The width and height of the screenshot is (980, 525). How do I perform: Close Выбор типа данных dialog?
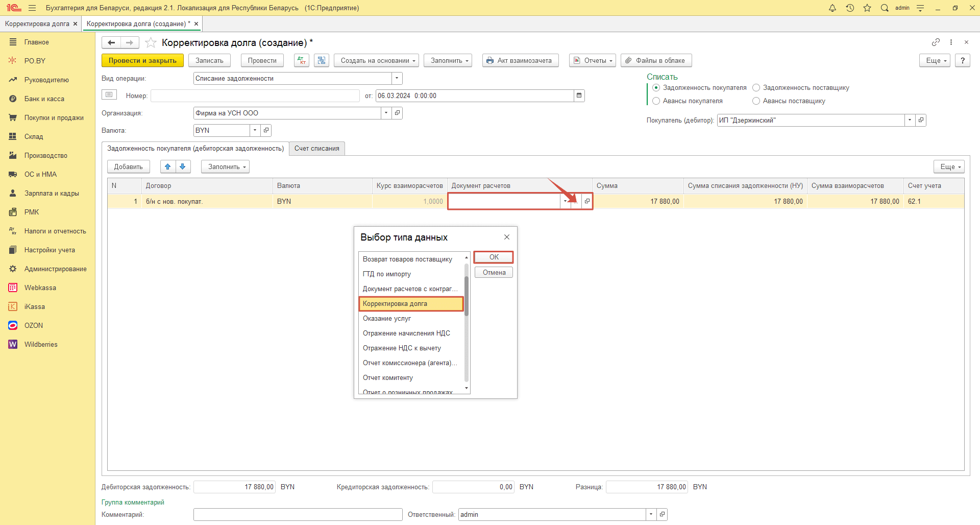coord(507,237)
